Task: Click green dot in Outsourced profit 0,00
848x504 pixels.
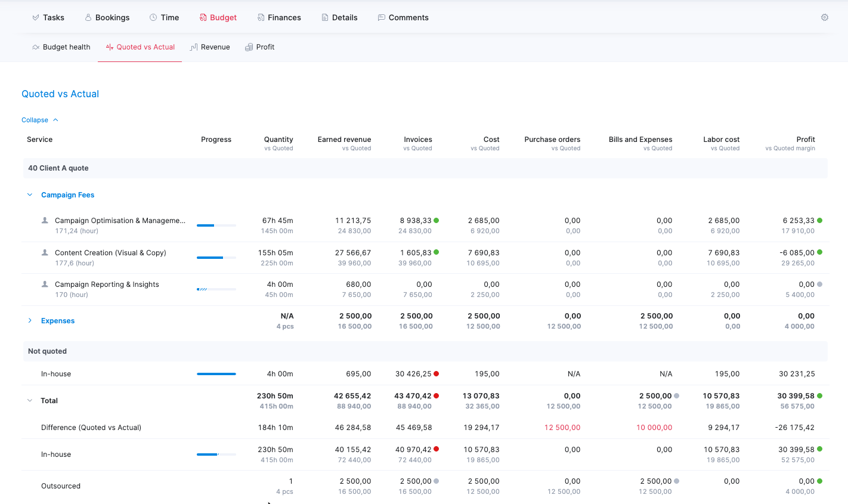Action: pos(820,481)
